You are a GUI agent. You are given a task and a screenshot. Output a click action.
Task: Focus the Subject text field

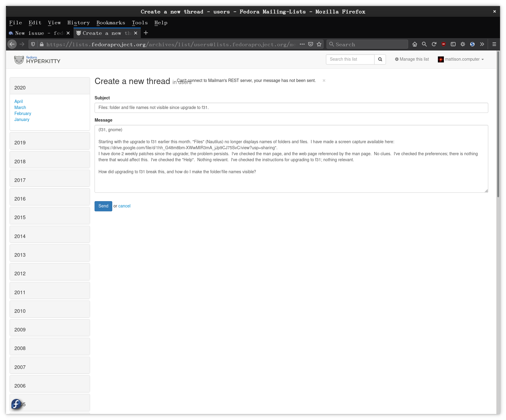(291, 108)
